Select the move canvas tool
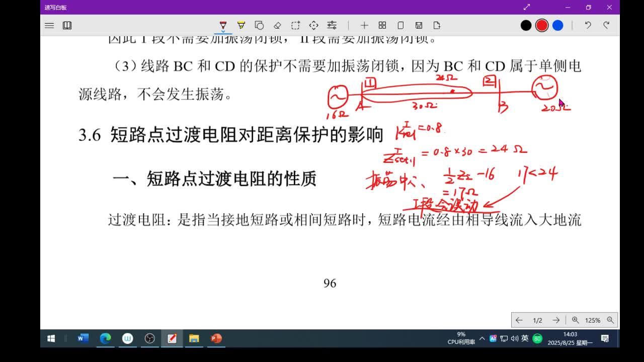644x362 pixels. point(313,25)
